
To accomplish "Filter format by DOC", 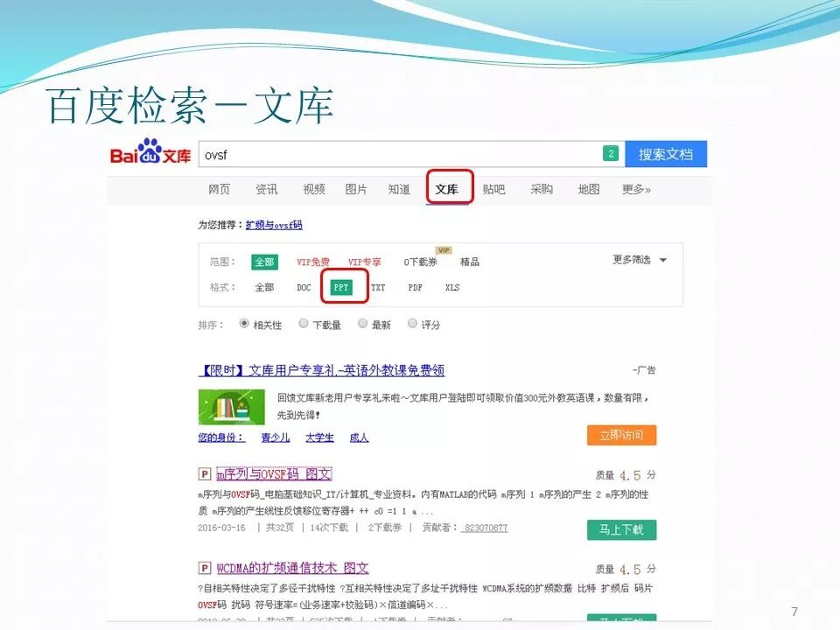I will 304,287.
